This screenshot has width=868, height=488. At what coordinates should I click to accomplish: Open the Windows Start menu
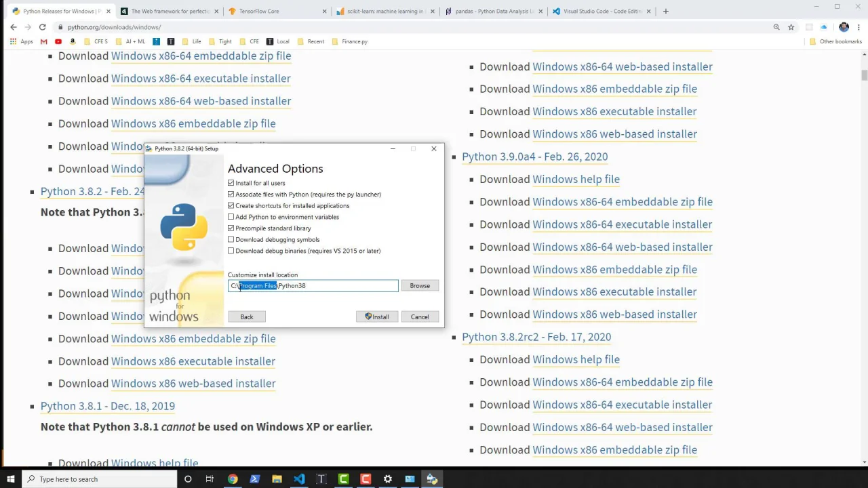[11, 479]
